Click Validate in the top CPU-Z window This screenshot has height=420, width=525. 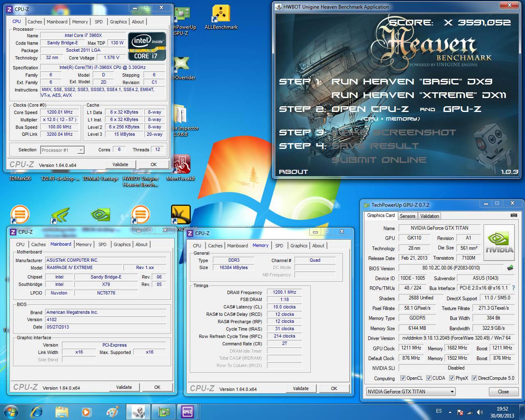click(x=120, y=164)
